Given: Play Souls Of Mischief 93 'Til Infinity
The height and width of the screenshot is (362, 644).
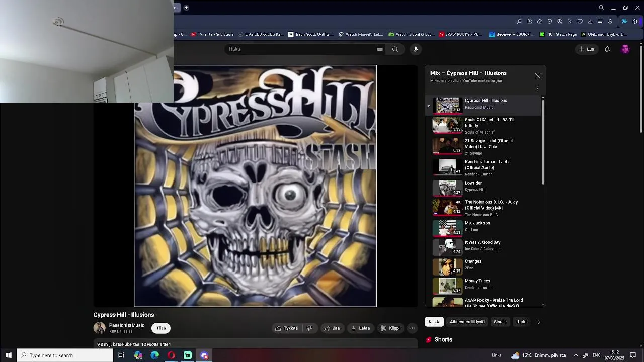Looking at the screenshot, I should [x=483, y=126].
